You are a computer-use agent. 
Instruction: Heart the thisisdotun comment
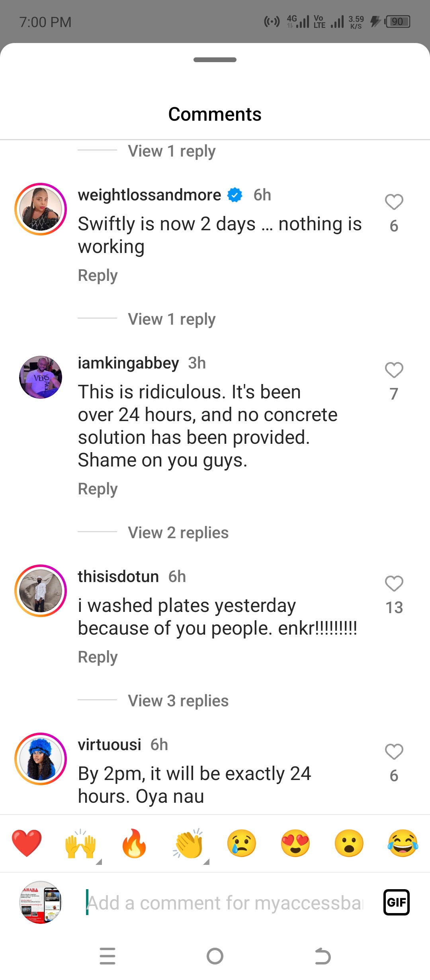[394, 584]
